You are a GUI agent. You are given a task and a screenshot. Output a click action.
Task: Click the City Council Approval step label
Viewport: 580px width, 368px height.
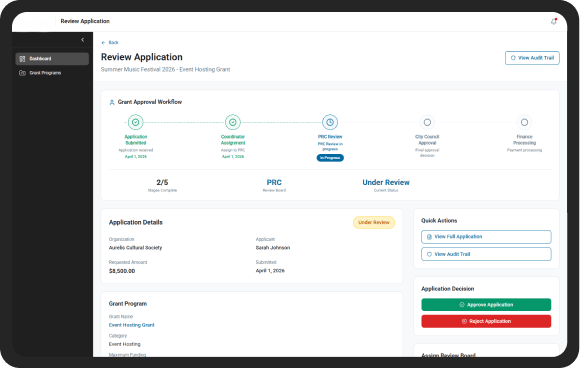coord(427,140)
